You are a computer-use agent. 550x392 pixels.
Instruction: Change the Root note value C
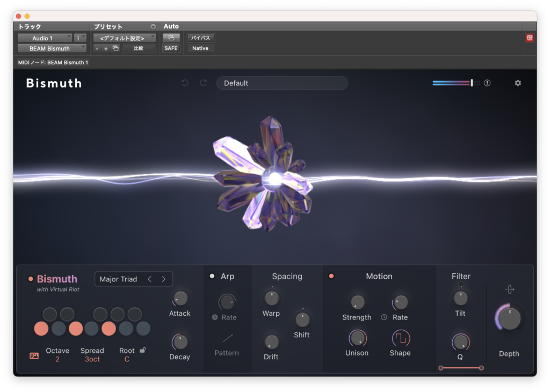tap(127, 359)
